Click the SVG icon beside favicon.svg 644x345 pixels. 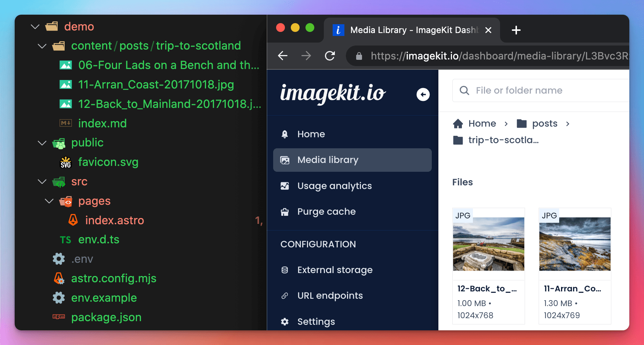66,162
